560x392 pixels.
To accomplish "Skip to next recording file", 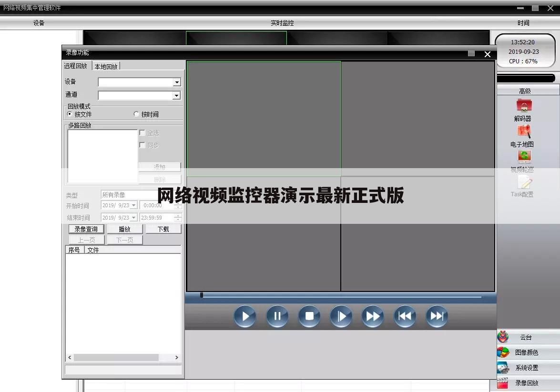I will 437,316.
